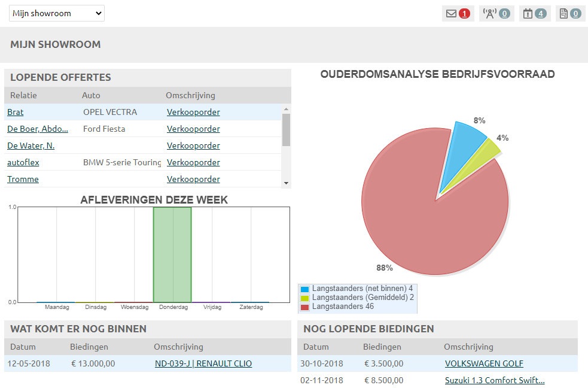Open the calendar alert icon
This screenshot has width=588, height=388.
click(528, 14)
